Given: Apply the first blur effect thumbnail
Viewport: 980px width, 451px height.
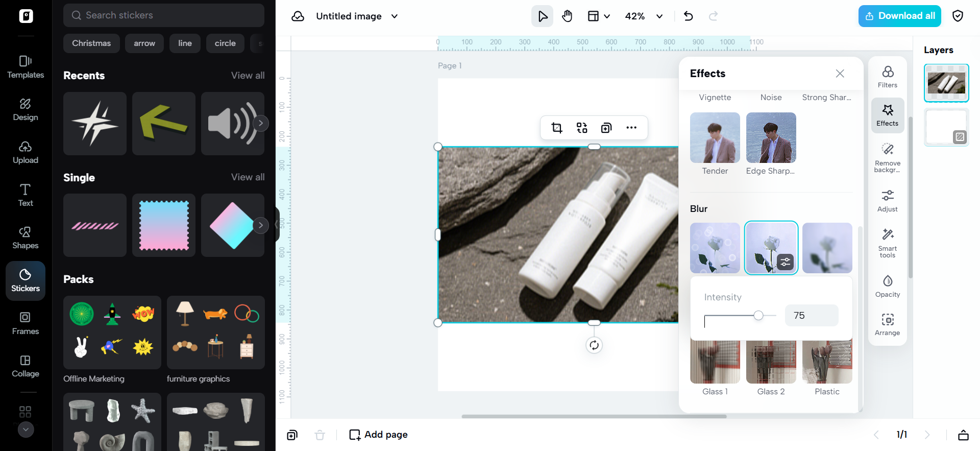Looking at the screenshot, I should pos(715,248).
